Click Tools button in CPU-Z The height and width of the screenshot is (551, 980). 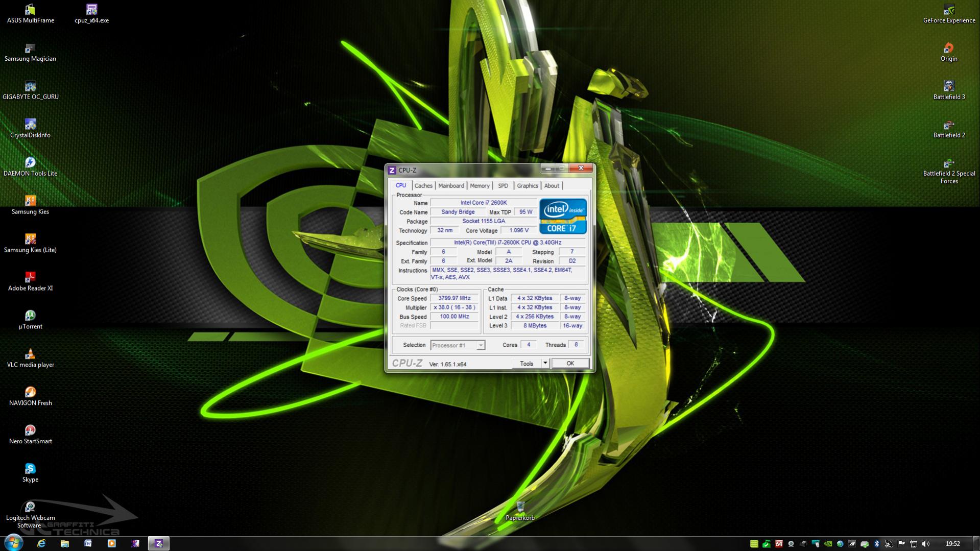pyautogui.click(x=527, y=364)
